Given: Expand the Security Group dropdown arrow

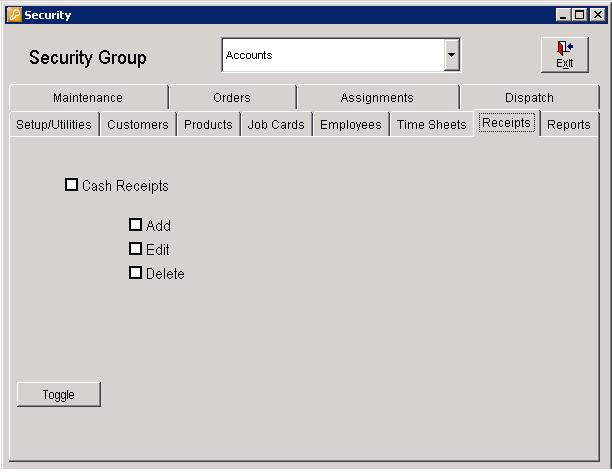Looking at the screenshot, I should click(452, 56).
